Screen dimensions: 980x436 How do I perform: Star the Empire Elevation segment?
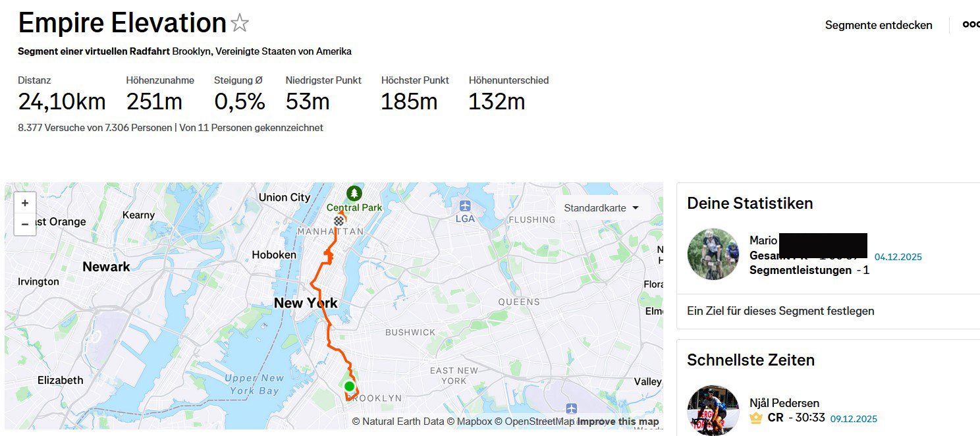pyautogui.click(x=240, y=24)
